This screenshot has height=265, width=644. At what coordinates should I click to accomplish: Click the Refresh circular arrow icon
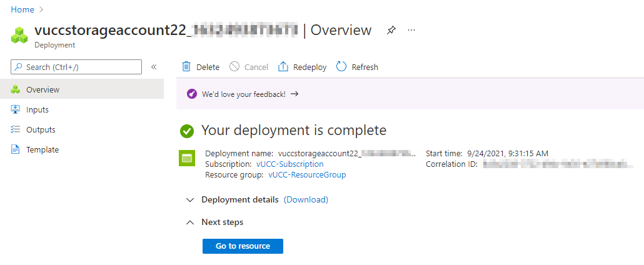341,67
